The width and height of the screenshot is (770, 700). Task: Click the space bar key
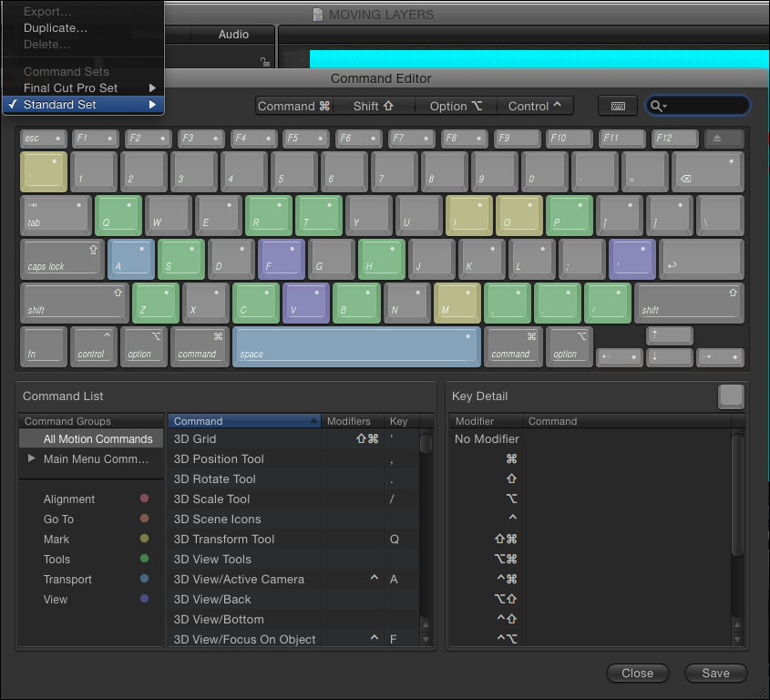(x=356, y=347)
